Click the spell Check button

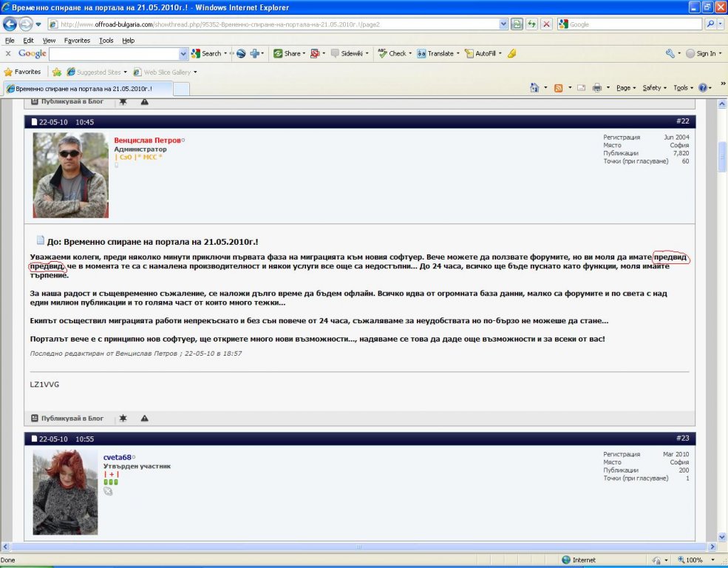(x=392, y=53)
